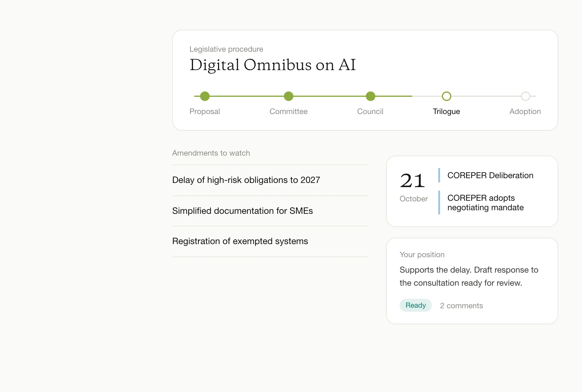This screenshot has width=582, height=392.
Task: Select the COREPER Deliberation event
Action: point(490,175)
